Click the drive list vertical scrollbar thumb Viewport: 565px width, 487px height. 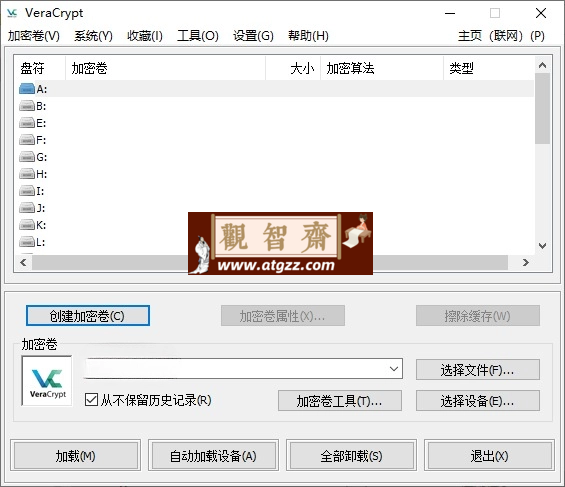point(542,108)
